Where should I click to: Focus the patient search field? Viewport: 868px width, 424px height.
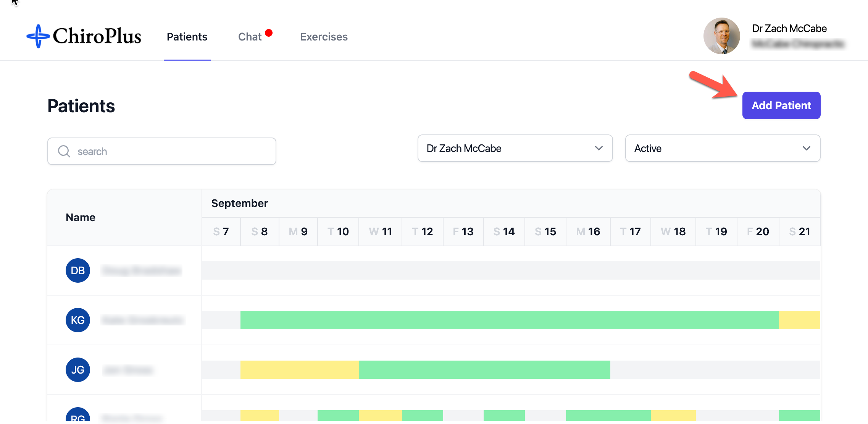point(172,151)
